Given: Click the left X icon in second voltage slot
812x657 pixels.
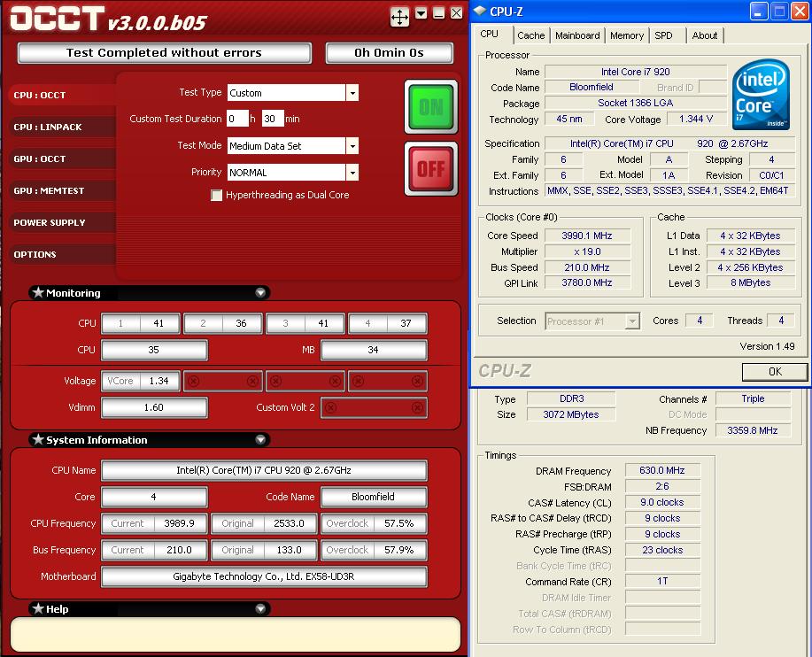Looking at the screenshot, I should 194,381.
